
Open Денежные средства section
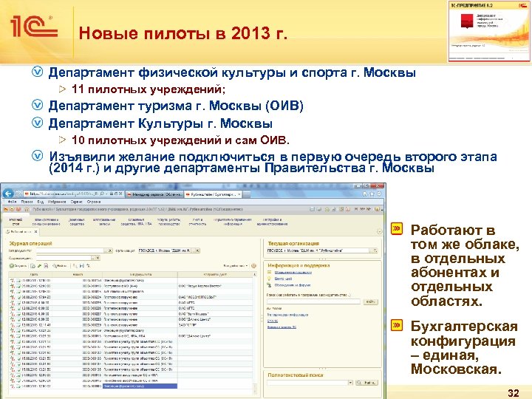pyautogui.click(x=77, y=222)
